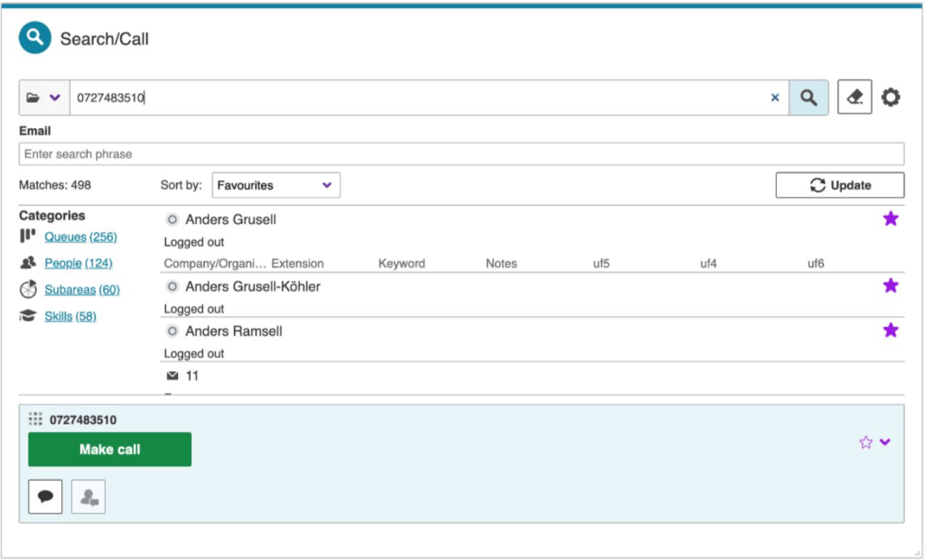Toggle favourite star for Anders Grusell-Köhler
This screenshot has width=925, height=560.
click(x=891, y=285)
